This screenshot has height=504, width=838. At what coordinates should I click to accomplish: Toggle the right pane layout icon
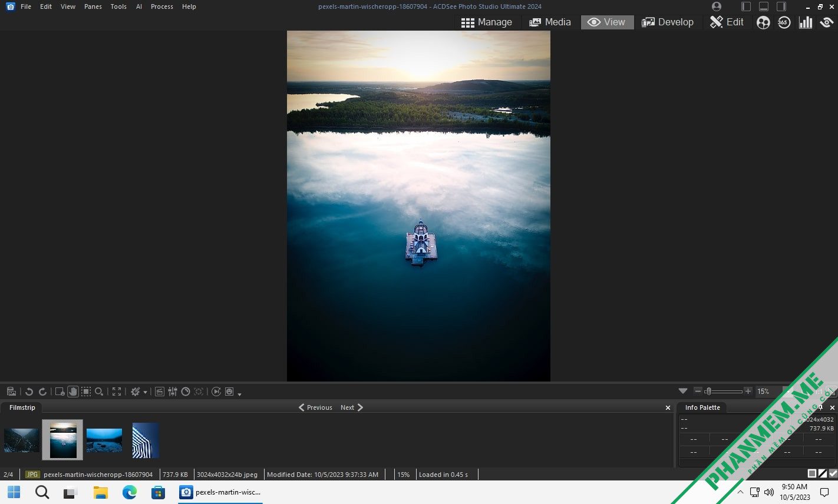781,6
